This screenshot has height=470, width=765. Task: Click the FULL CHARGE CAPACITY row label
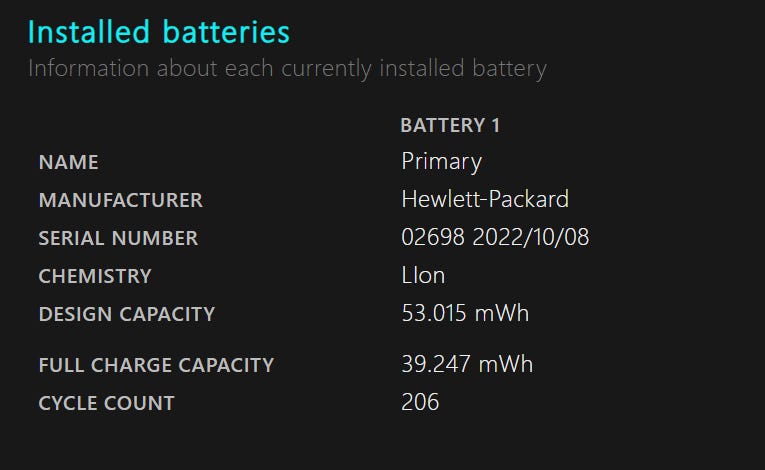tap(155, 365)
